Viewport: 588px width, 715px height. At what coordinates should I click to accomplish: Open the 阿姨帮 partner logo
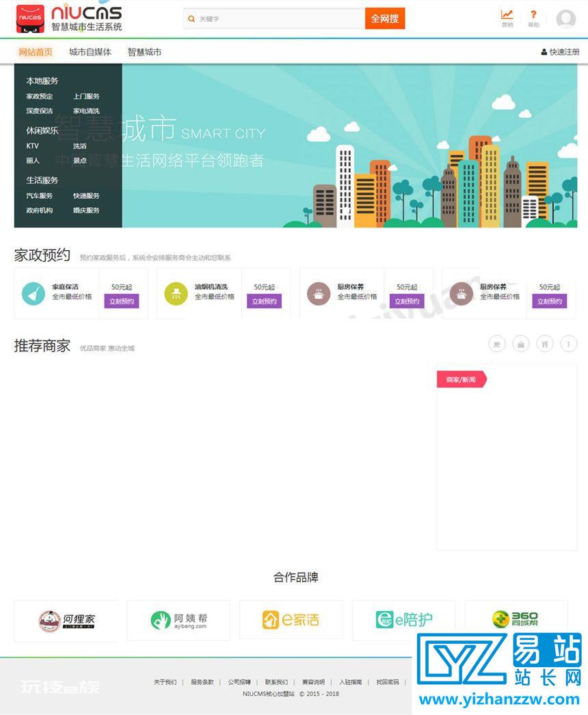click(x=178, y=620)
